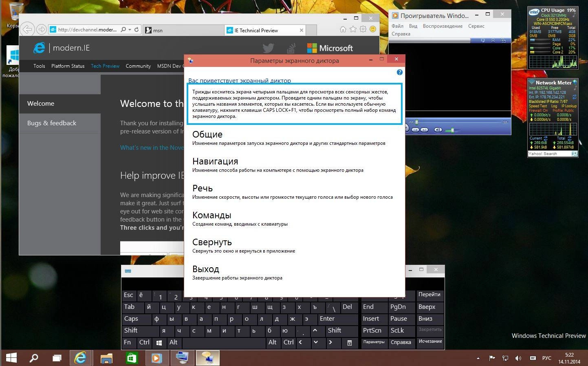This screenshot has height=366, width=588.
Task: Click the Microsoft logo on modern.IE page
Action: (330, 48)
